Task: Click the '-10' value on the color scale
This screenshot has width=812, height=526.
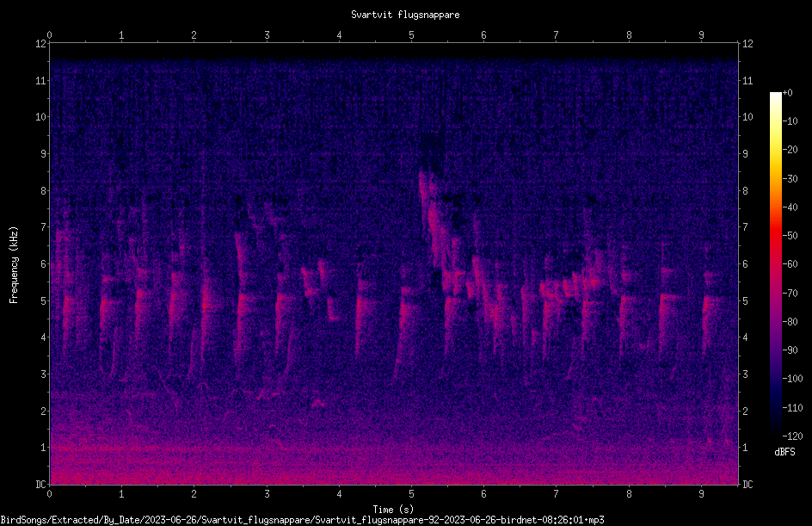Action: [x=790, y=121]
